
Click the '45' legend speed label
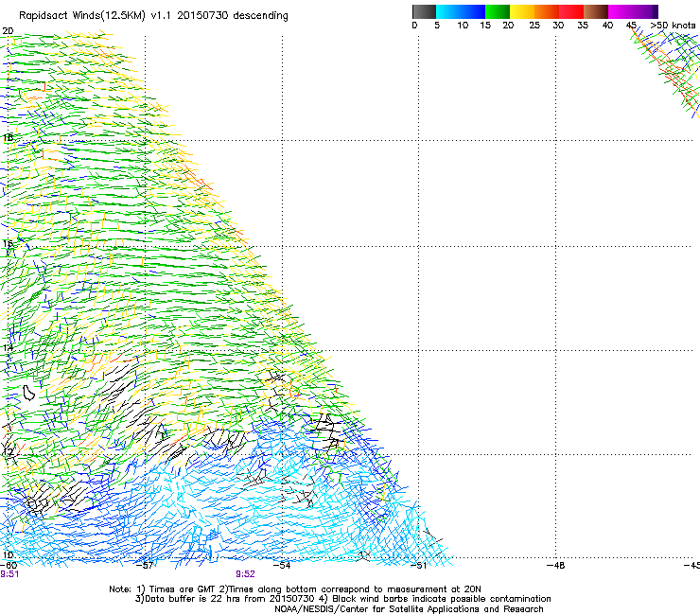631,26
